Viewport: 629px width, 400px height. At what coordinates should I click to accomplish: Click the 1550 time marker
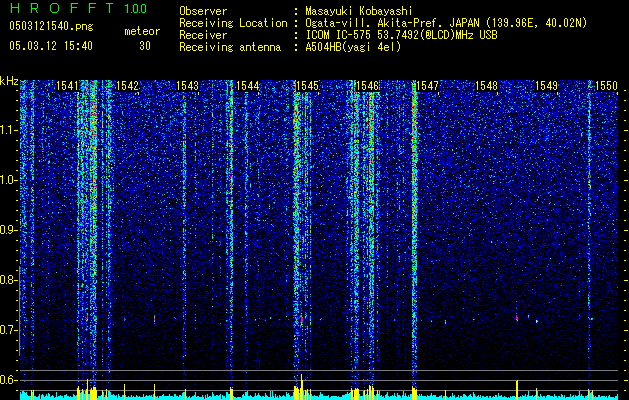tap(607, 86)
